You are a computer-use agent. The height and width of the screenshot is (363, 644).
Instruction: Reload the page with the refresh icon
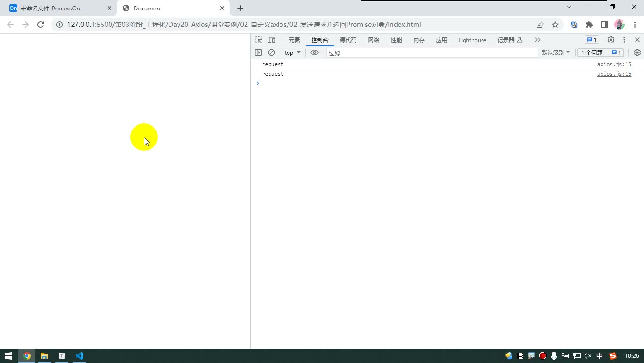pos(41,25)
